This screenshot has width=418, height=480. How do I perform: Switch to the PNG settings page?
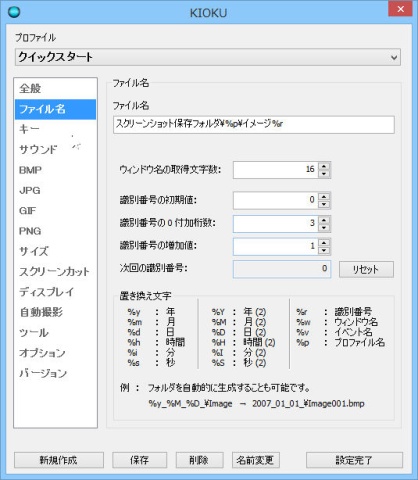tap(55, 231)
